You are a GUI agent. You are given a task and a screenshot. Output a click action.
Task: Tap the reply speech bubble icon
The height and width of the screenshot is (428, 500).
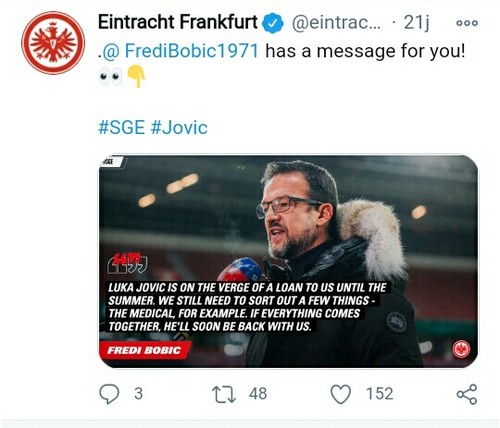[109, 394]
